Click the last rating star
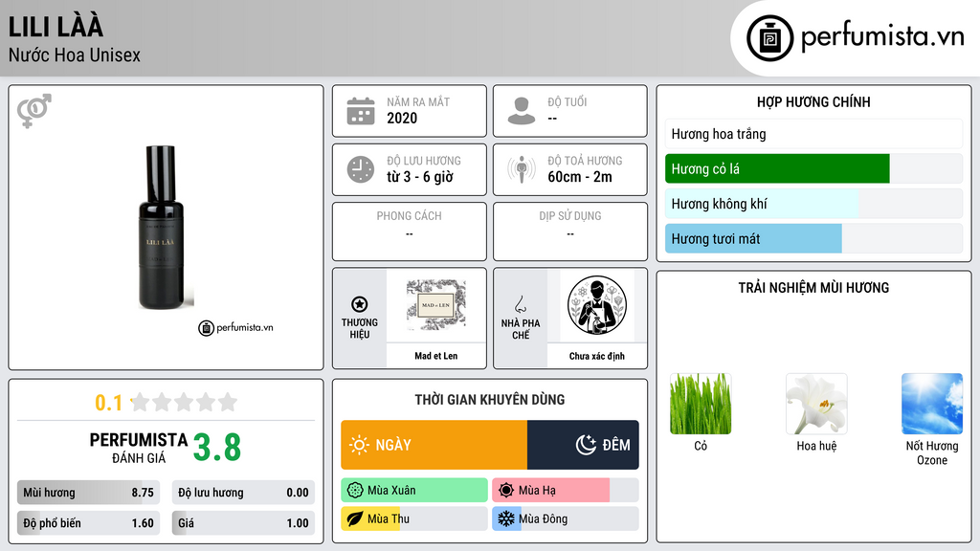Image resolution: width=980 pixels, height=551 pixels. (x=228, y=402)
